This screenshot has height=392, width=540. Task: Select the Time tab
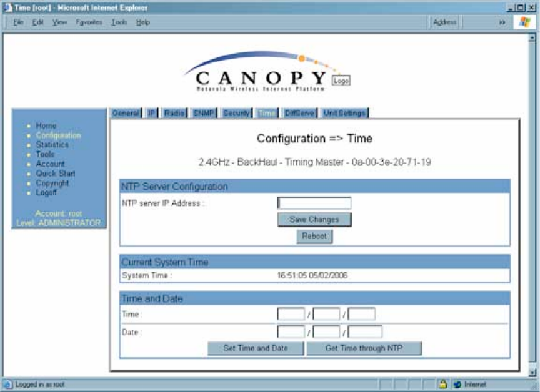(267, 113)
